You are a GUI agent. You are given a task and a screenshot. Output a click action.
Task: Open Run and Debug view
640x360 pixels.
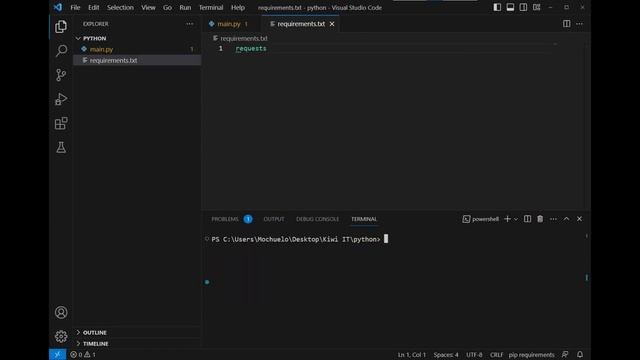(x=61, y=99)
